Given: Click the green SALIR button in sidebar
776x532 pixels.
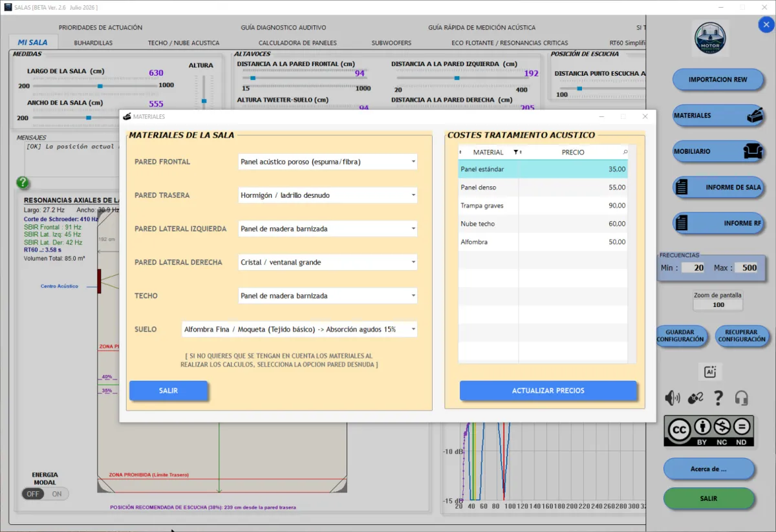Looking at the screenshot, I should 709,498.
